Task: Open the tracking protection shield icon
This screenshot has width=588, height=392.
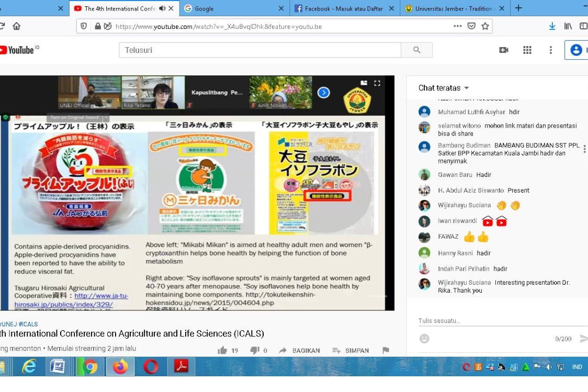Action: coord(84,26)
